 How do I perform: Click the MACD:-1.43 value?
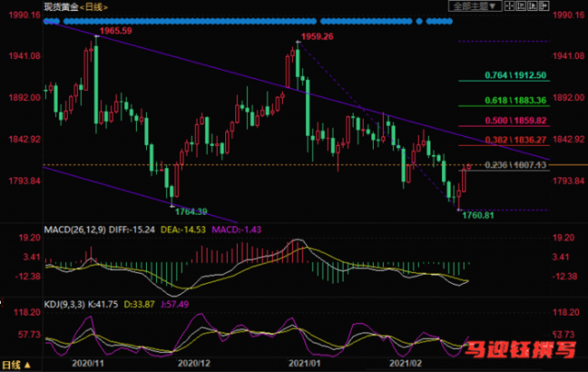[x=237, y=230]
